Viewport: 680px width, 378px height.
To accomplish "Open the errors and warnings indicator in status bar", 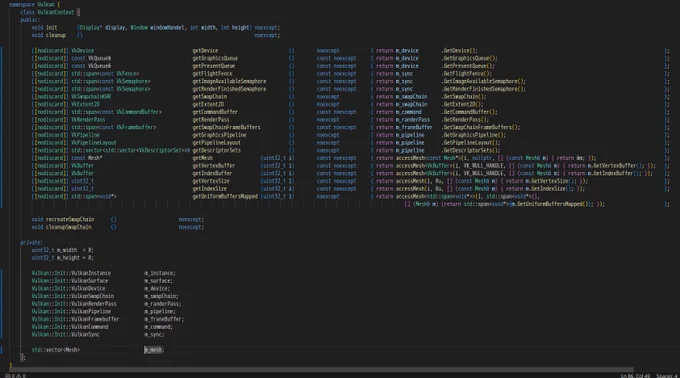I will (15, 376).
